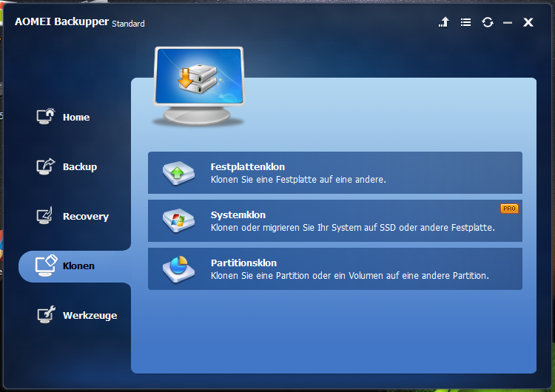Click the refresh icon in title bar

point(488,22)
